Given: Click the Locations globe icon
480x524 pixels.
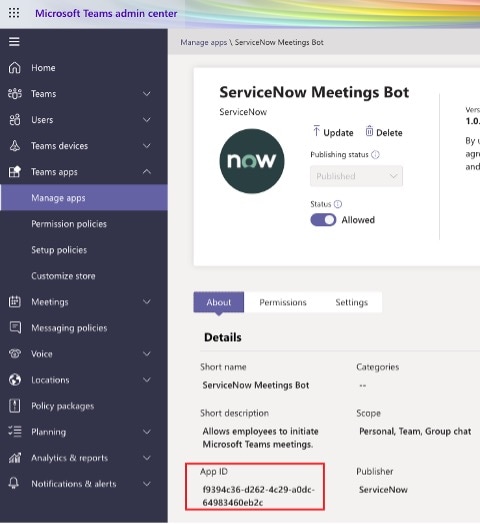Looking at the screenshot, I should point(15,380).
